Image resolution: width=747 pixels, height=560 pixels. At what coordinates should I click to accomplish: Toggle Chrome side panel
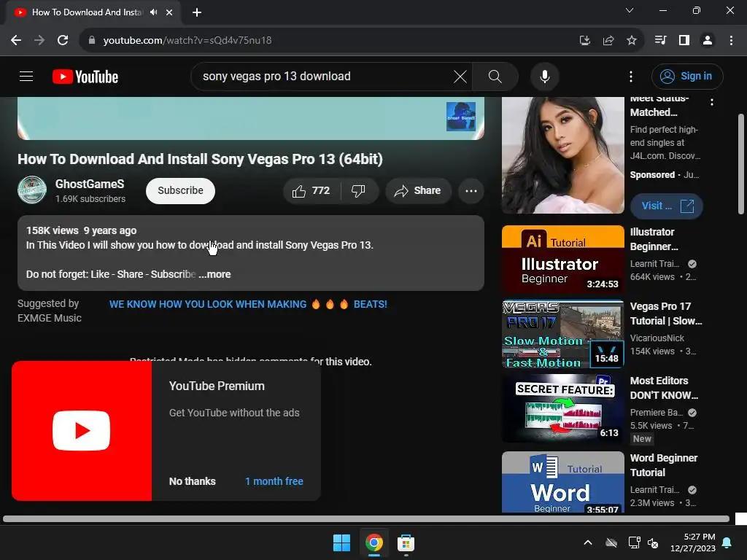[x=684, y=40]
